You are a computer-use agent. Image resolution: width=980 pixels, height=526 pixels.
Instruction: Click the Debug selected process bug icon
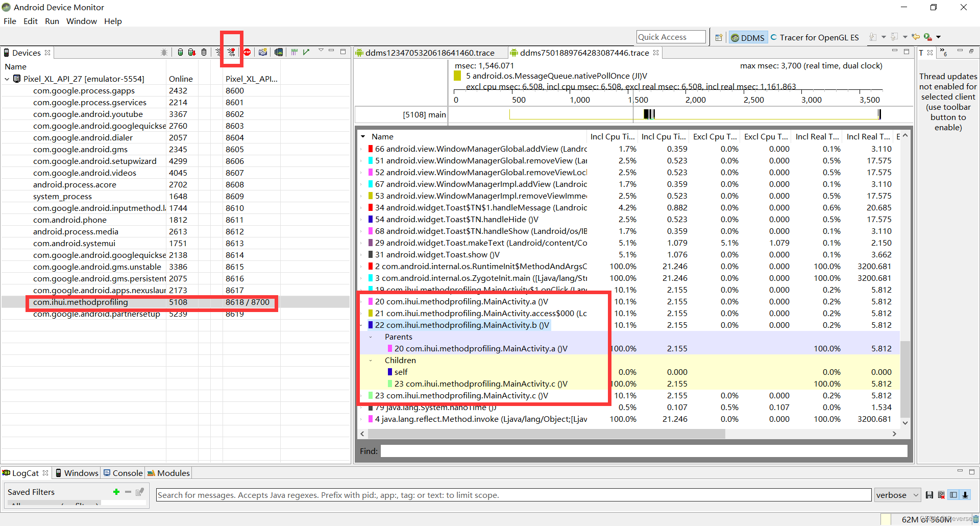(x=164, y=52)
